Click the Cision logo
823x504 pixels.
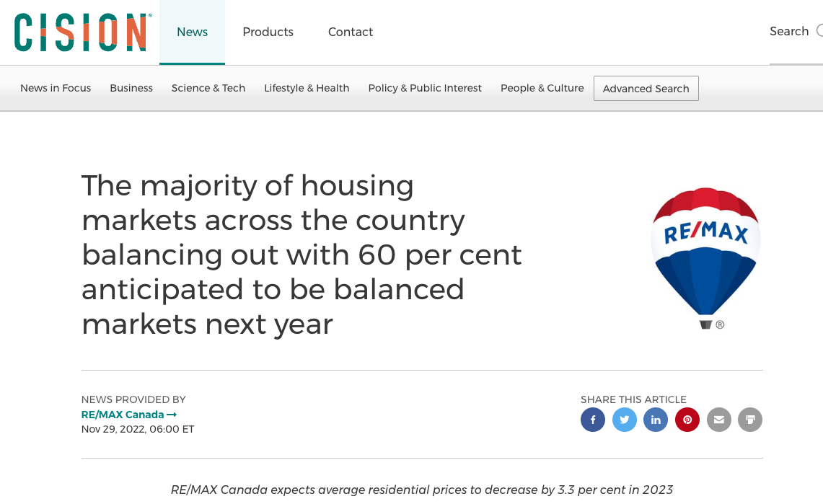[82, 32]
